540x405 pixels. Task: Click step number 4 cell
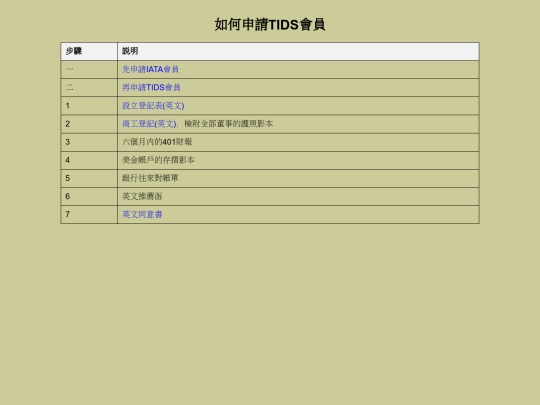(x=89, y=160)
